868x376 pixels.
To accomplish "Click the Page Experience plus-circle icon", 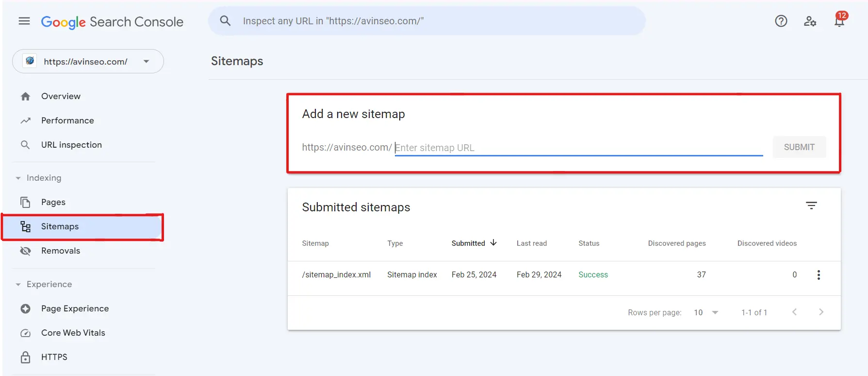I will click(26, 308).
